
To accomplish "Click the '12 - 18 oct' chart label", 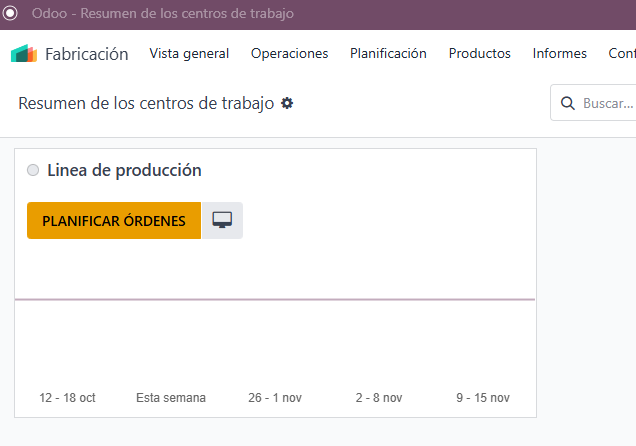I will point(67,398).
